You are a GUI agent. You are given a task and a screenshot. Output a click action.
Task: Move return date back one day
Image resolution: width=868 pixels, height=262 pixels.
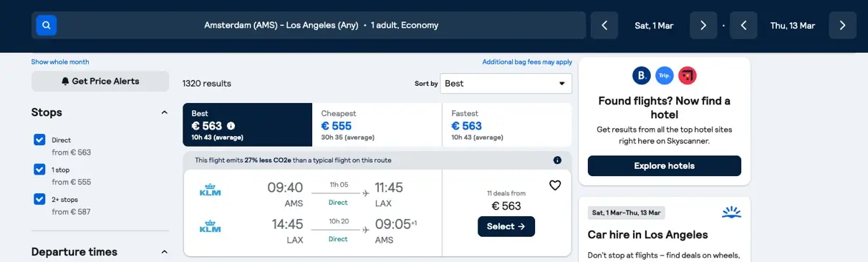pos(744,25)
